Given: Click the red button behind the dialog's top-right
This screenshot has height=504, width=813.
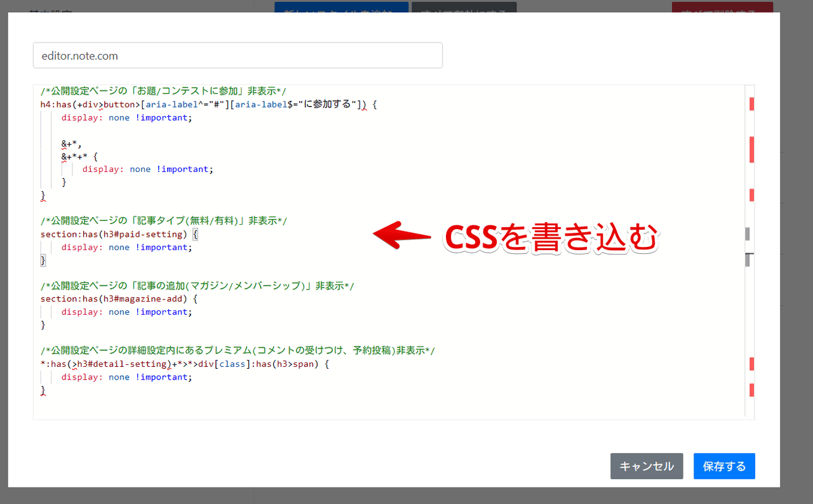Looking at the screenshot, I should coord(722,7).
